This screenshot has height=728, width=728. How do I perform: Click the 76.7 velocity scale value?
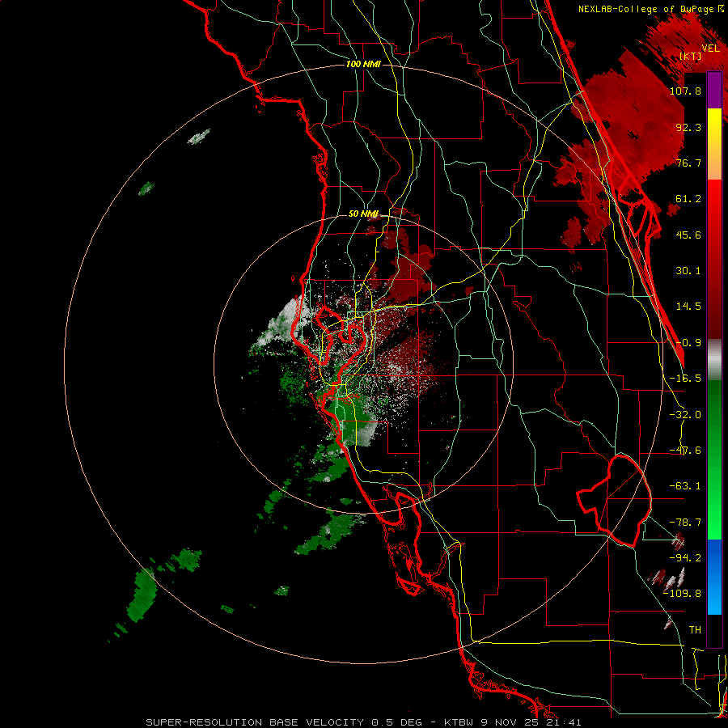[x=688, y=163]
